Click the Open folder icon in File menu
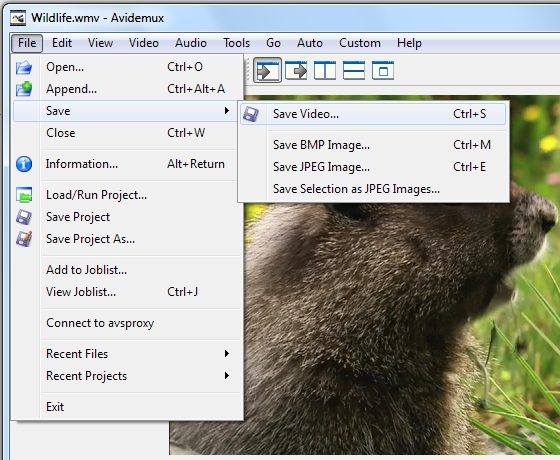 [x=24, y=67]
